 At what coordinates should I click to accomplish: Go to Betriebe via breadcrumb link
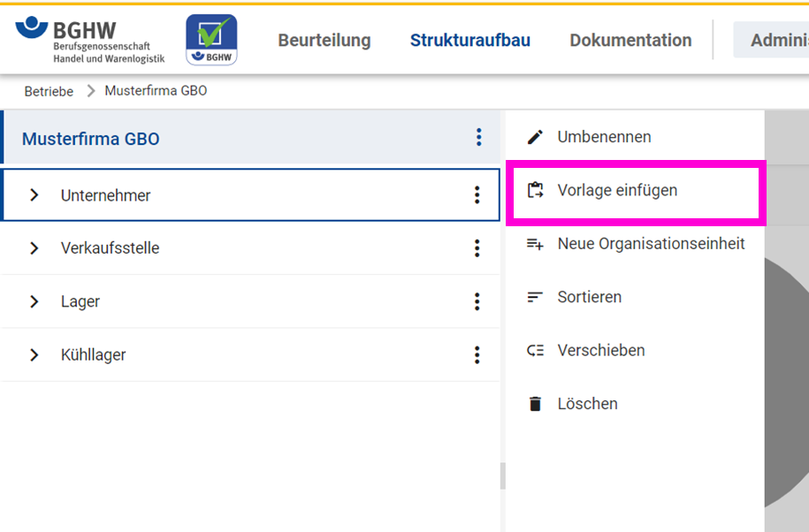point(49,91)
